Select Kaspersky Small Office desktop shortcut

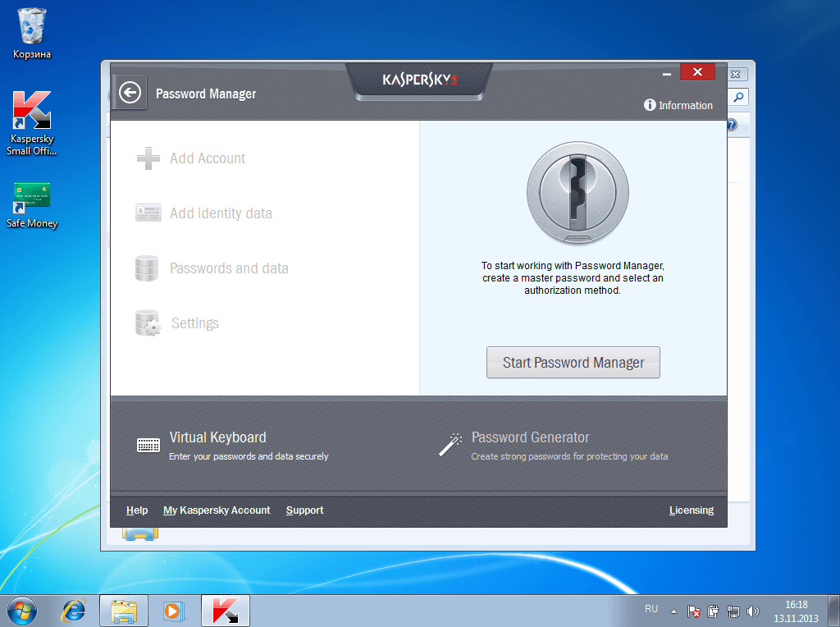pos(32,124)
